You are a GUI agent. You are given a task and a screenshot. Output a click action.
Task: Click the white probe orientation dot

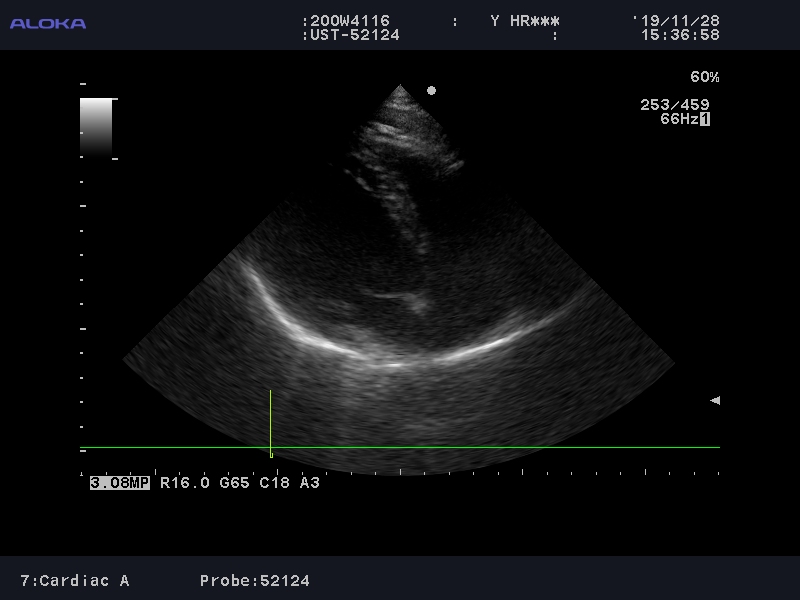(431, 90)
